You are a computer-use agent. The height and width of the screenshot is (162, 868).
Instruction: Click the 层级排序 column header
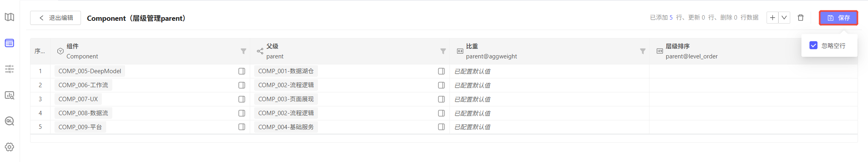678,46
